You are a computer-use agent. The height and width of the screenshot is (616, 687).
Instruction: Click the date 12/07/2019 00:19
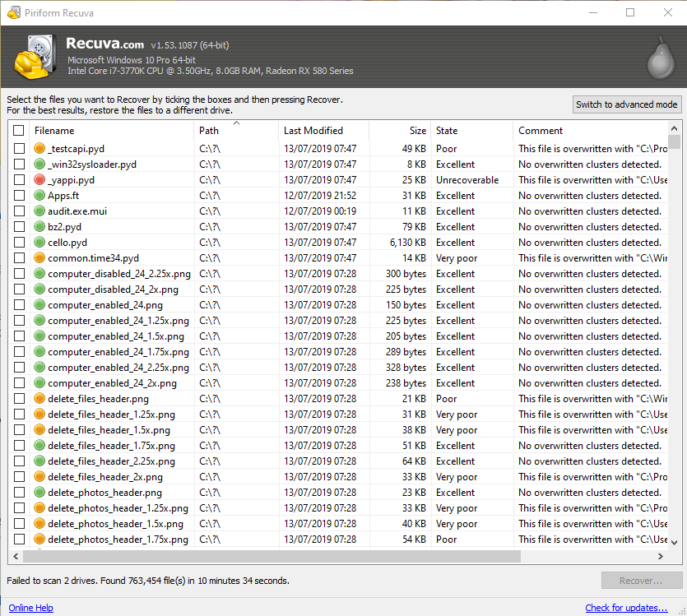[x=320, y=211]
